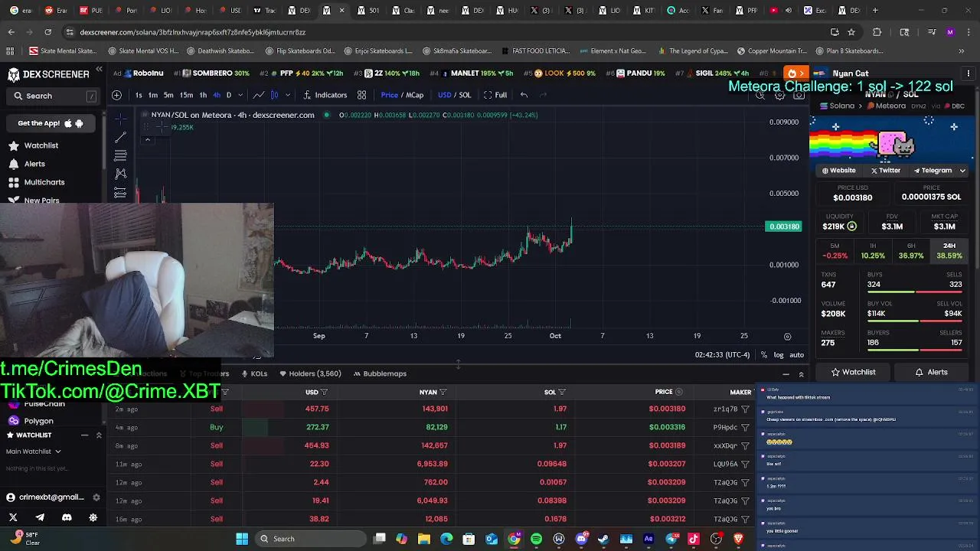The width and height of the screenshot is (980, 551).
Task: Click the Get the App button
Action: 51,123
